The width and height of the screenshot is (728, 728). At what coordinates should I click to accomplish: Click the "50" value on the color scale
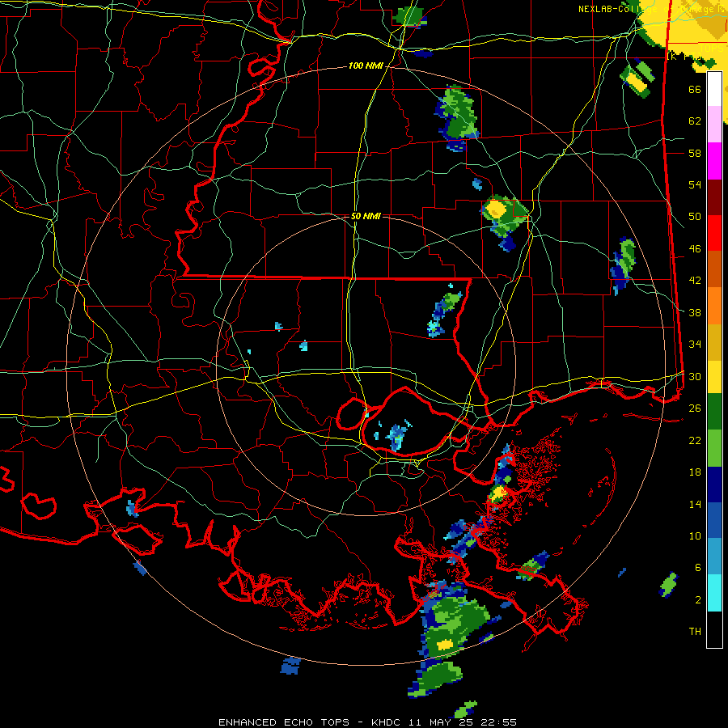tap(695, 217)
